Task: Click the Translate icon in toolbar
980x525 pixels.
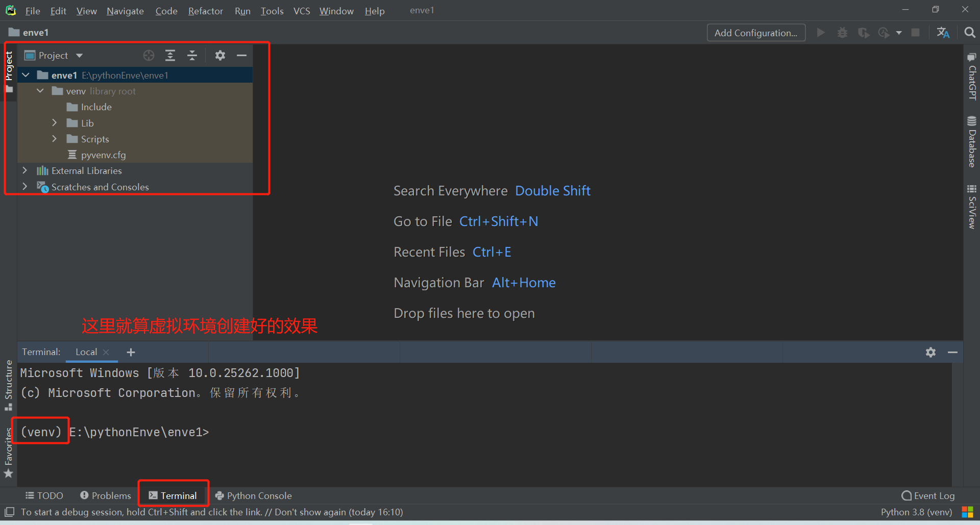Action: coord(943,33)
